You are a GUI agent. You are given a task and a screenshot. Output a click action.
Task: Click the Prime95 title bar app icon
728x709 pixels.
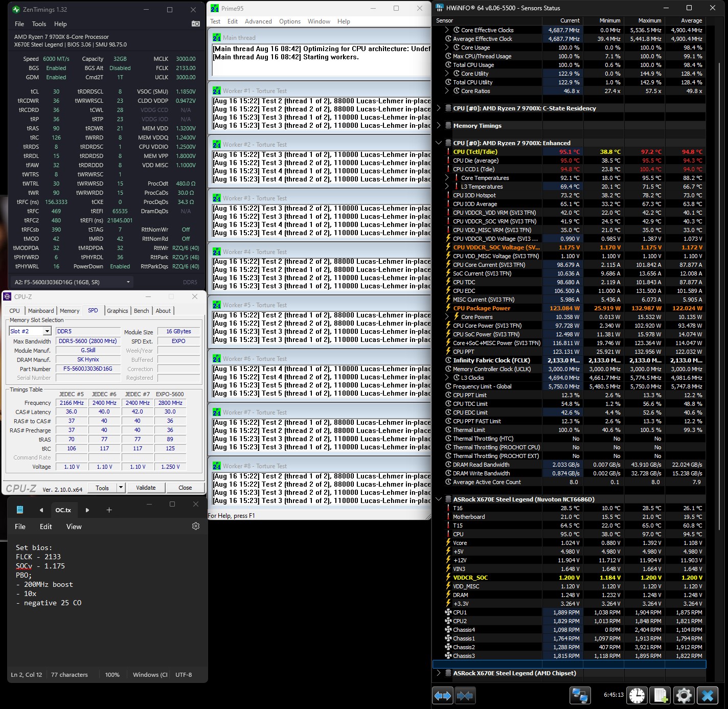click(x=215, y=8)
